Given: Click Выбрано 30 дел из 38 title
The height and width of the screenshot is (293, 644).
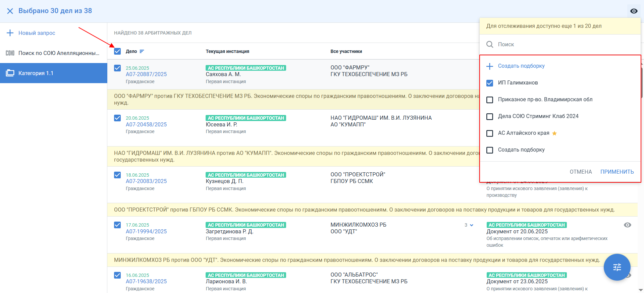Looking at the screenshot, I should pos(55,11).
